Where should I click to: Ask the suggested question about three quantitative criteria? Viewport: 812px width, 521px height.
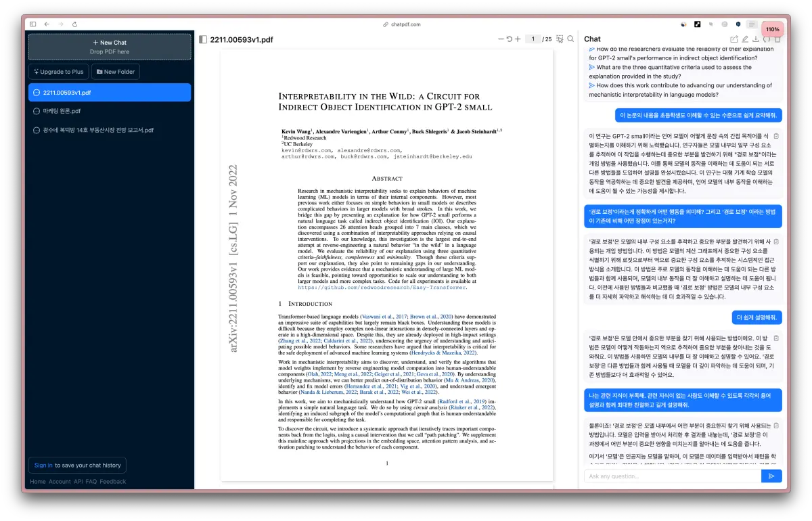coord(670,72)
